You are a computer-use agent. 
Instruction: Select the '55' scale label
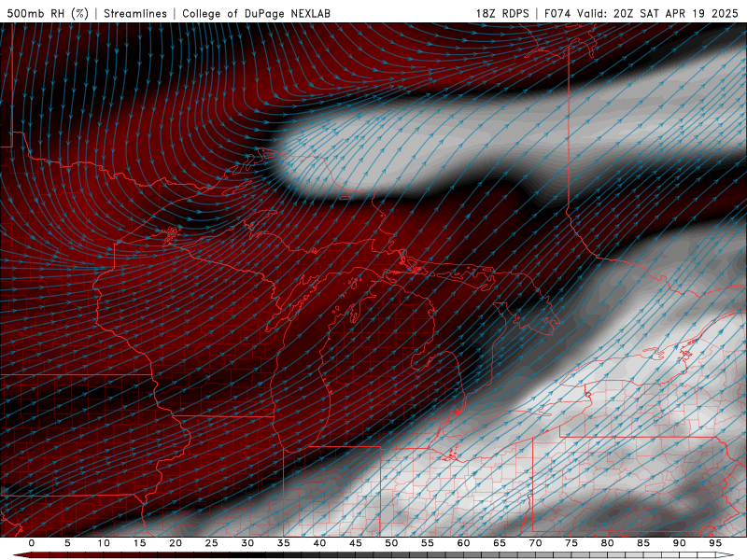point(428,543)
